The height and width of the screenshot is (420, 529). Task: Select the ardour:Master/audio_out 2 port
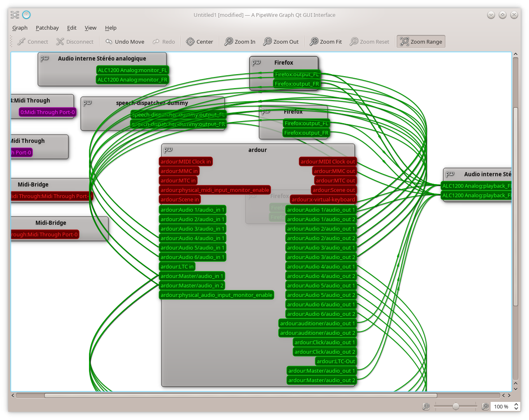322,380
